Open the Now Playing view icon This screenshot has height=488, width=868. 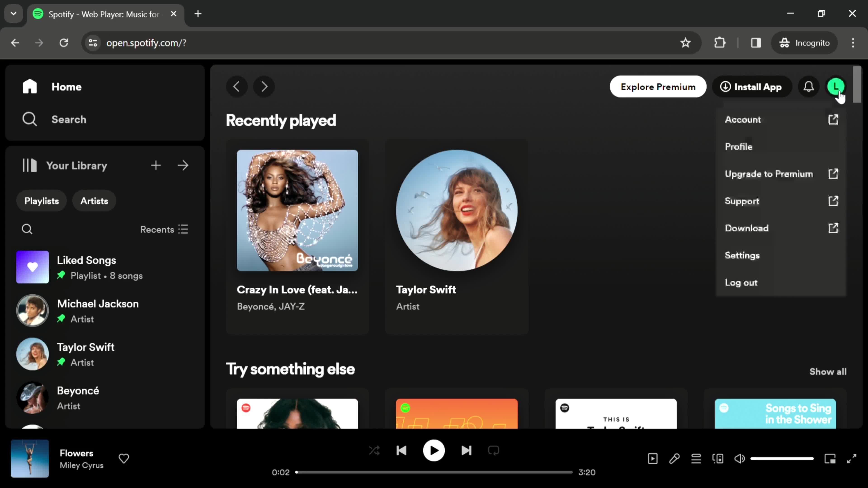tap(653, 458)
